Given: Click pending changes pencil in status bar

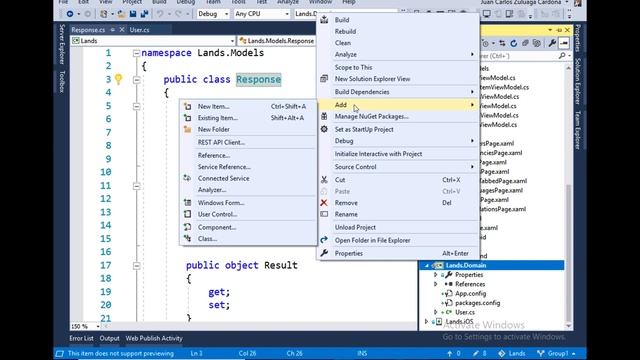Looking at the screenshot, I should pyautogui.click(x=476, y=353).
